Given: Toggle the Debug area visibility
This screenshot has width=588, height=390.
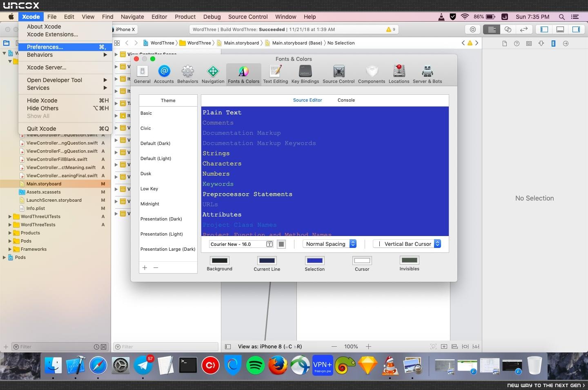Looking at the screenshot, I should pyautogui.click(x=560, y=29).
